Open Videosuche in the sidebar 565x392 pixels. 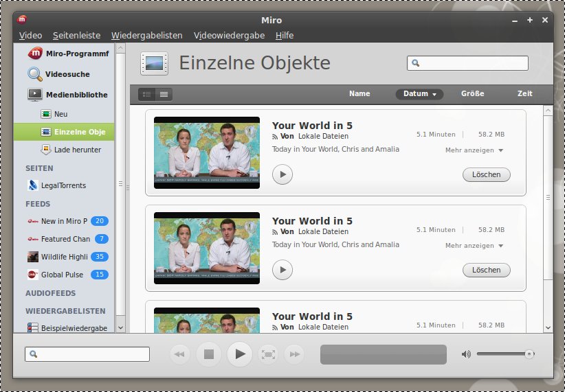tap(64, 74)
